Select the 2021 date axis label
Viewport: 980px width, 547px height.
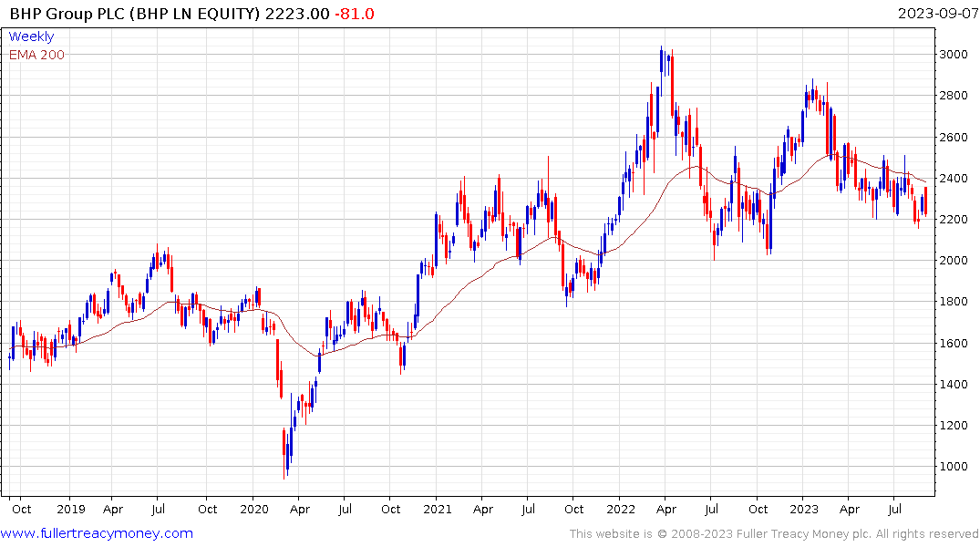pyautogui.click(x=437, y=509)
